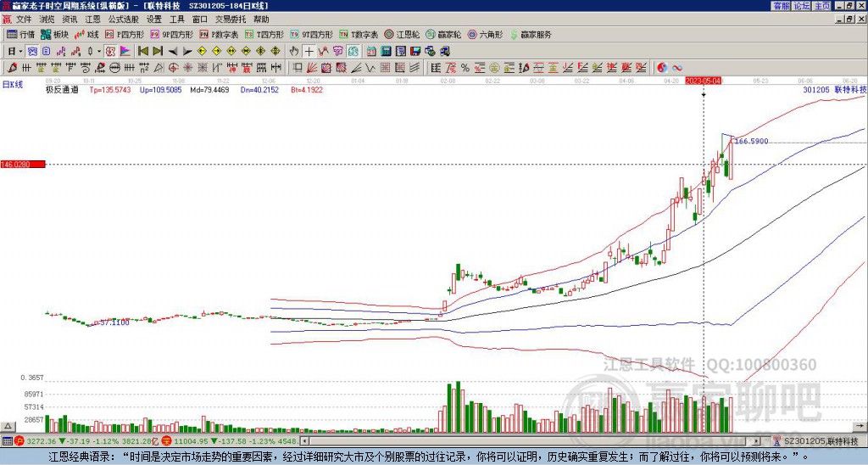Click the 主页 button in title bar
This screenshot has height=465, width=868.
tap(822, 6)
